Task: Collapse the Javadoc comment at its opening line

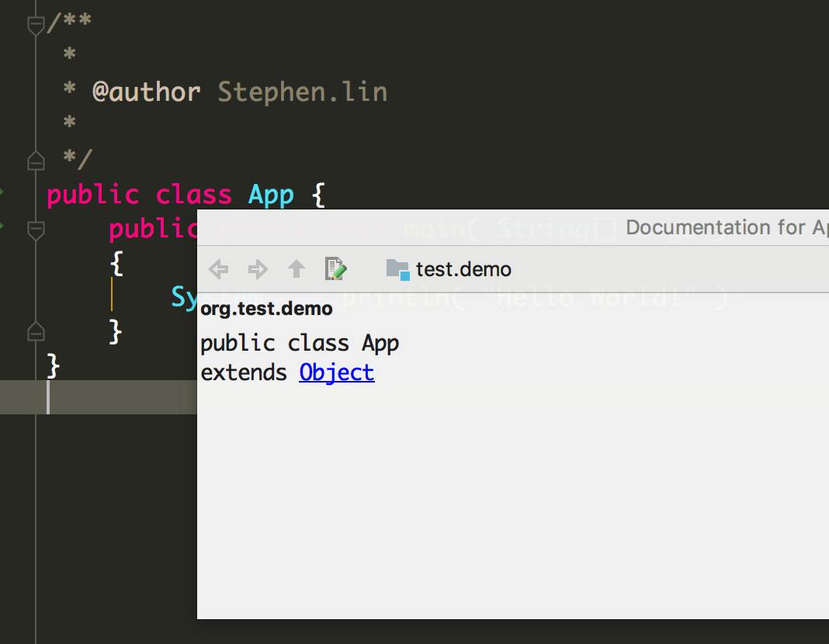Action: coord(36,26)
